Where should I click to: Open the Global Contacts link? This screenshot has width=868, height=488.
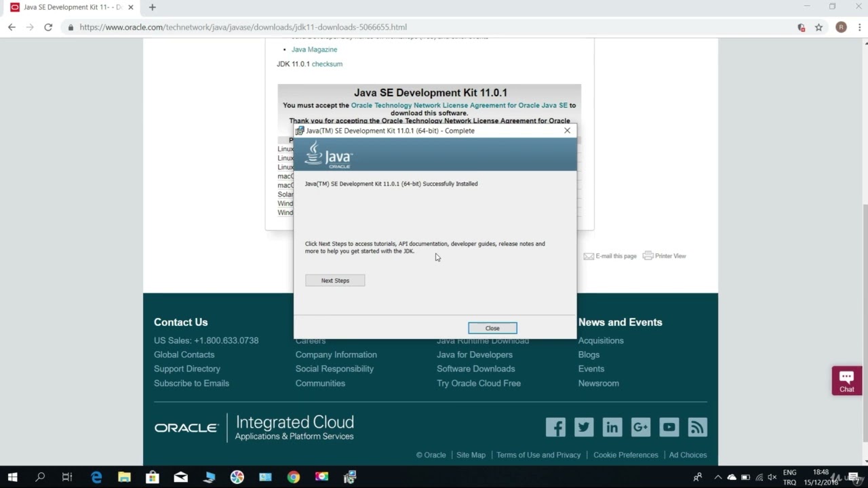[184, 354]
